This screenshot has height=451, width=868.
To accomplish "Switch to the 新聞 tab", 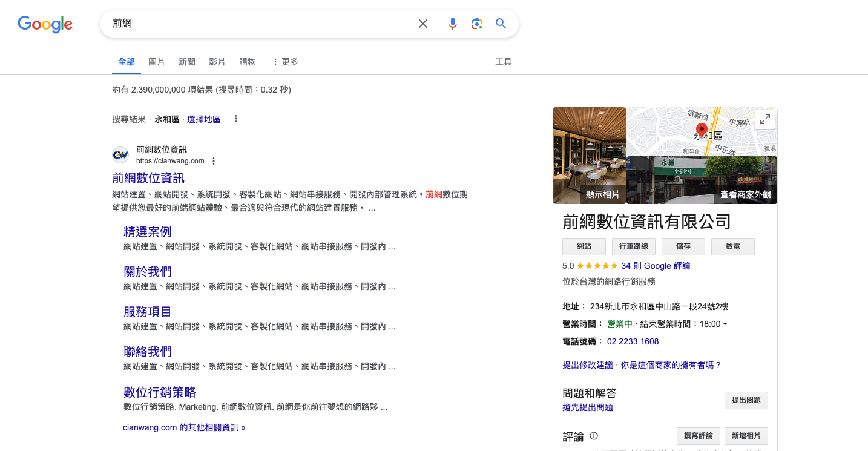I will tap(186, 61).
